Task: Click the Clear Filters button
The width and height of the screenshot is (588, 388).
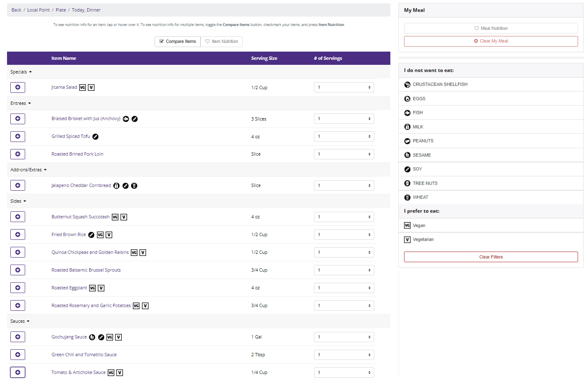Action: tap(491, 257)
